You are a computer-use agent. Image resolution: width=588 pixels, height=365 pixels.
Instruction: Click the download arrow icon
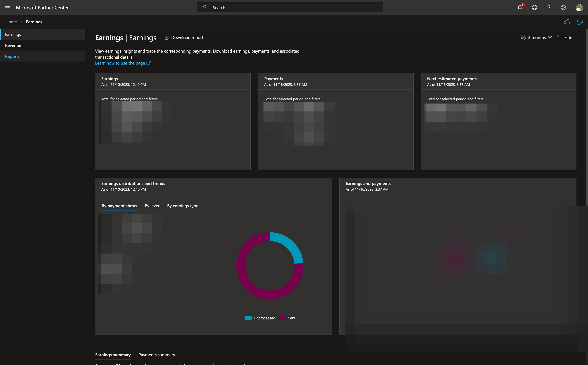coord(166,37)
